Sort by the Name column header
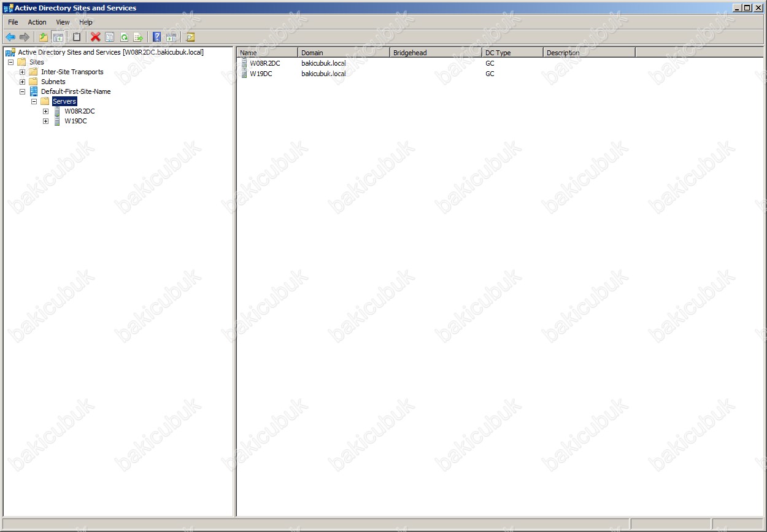Screen dimensions: 767x532 268,53
